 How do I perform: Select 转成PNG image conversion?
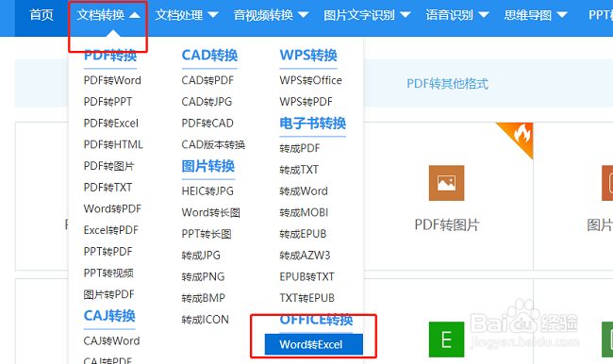[203, 277]
